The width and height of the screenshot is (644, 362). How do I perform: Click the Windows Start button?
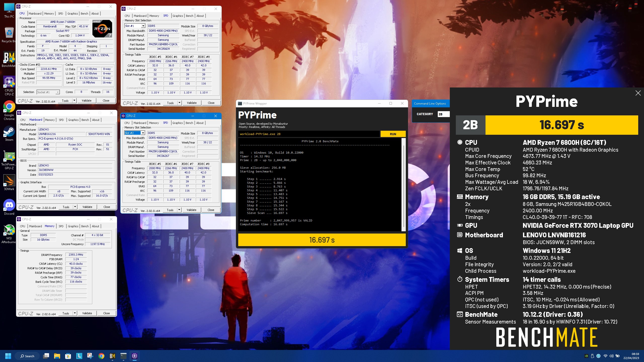tap(8, 356)
